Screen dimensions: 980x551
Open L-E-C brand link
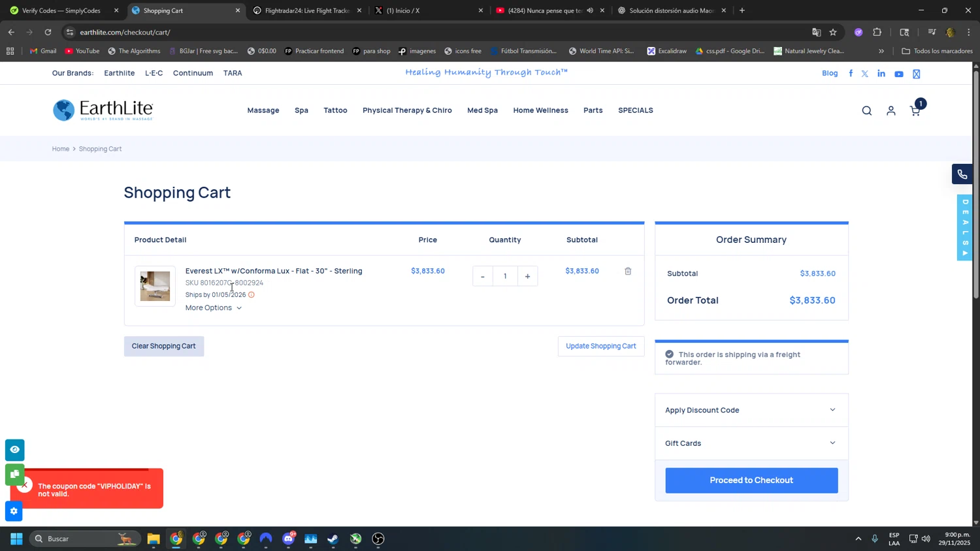pos(154,73)
